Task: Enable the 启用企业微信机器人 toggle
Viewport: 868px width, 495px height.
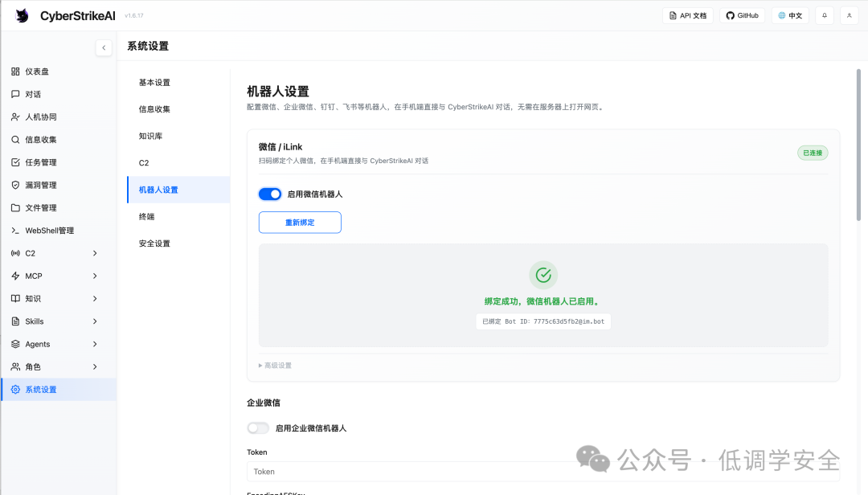Action: 258,428
